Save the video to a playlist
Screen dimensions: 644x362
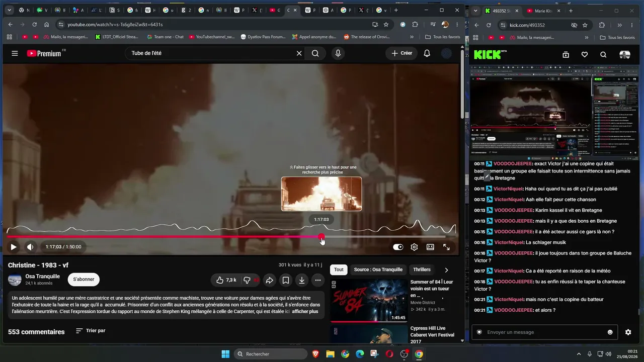pos(285,280)
